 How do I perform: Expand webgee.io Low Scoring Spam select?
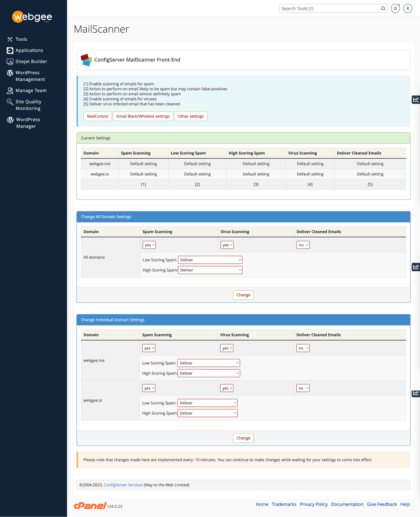pyautogui.click(x=207, y=403)
